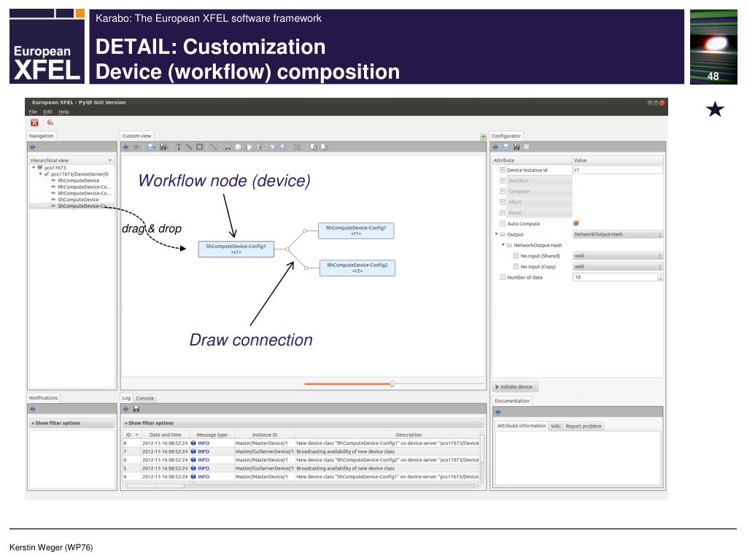Click the icon right of the red X
This screenshot has width=747, height=560.
point(50,122)
